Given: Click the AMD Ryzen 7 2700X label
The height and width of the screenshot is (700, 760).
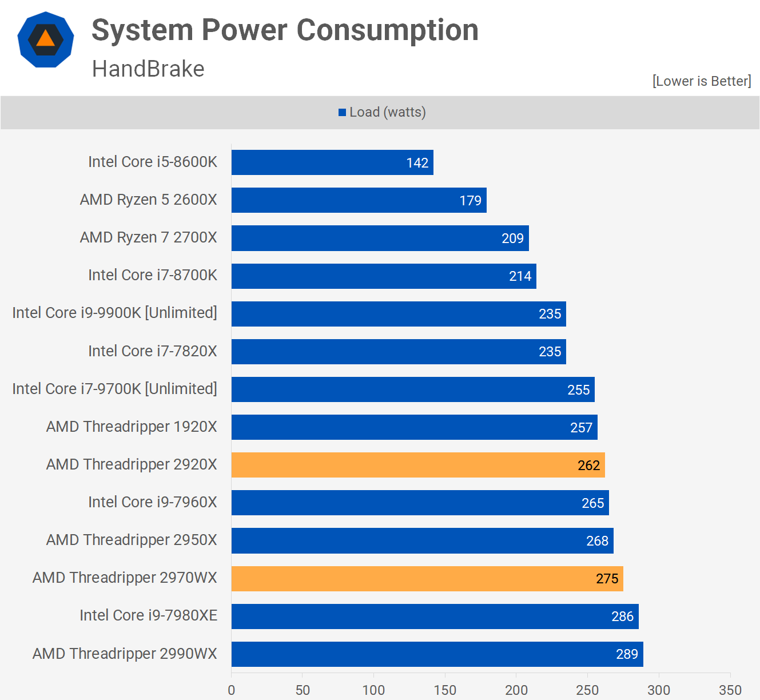Looking at the screenshot, I should 149,237.
